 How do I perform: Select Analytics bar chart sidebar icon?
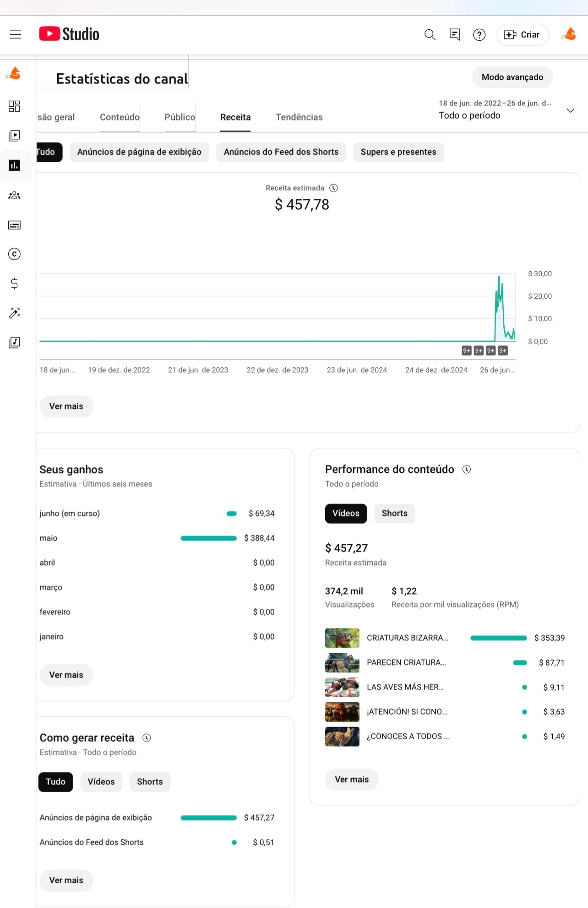pos(15,165)
